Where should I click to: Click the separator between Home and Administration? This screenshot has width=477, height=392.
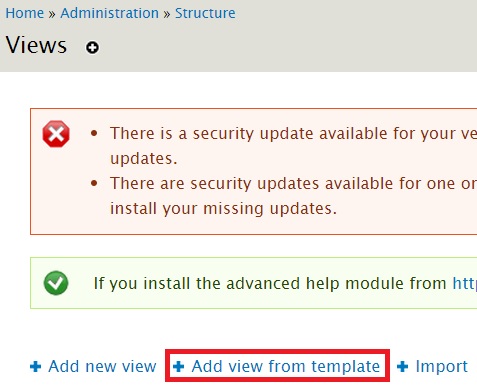pos(52,14)
